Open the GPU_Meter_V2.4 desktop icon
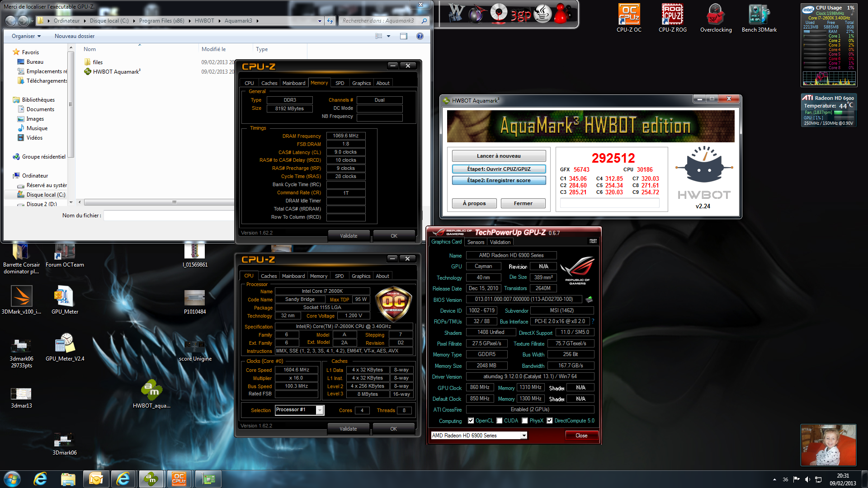Screen dimensions: 868x488 [65, 347]
